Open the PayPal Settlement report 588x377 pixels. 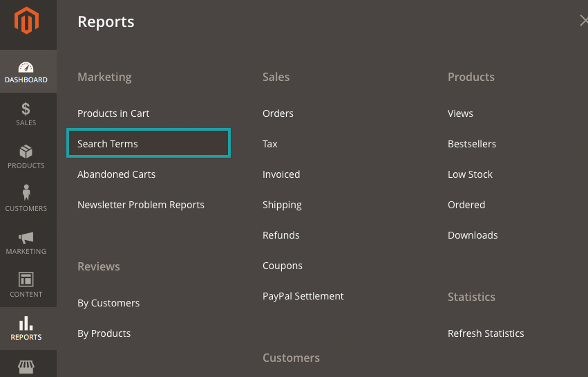point(303,296)
